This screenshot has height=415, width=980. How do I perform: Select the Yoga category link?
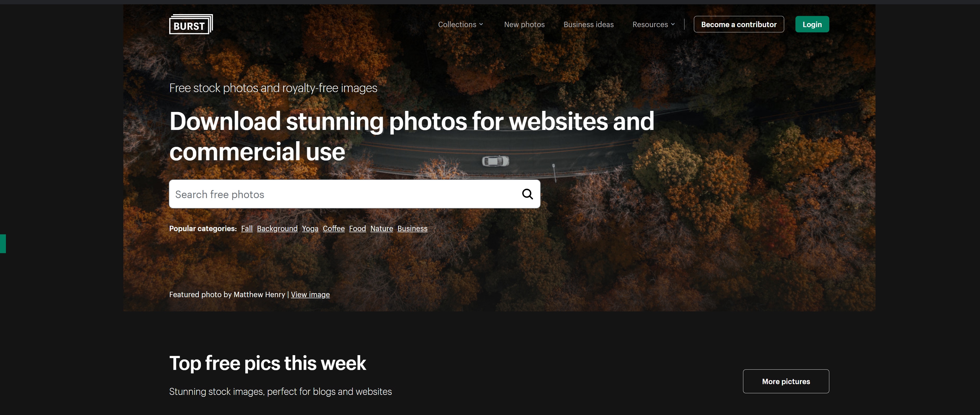tap(310, 228)
